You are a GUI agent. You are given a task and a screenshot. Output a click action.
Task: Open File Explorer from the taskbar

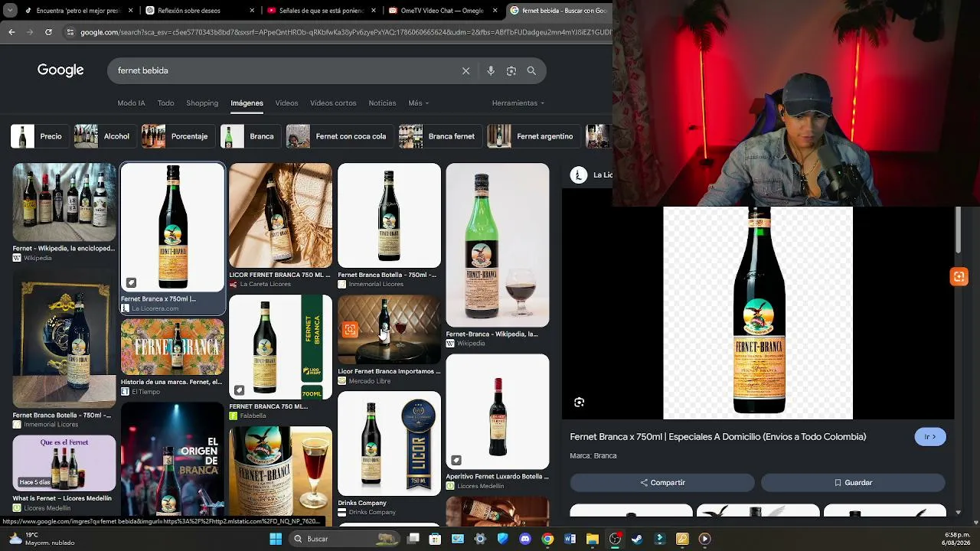point(592,539)
